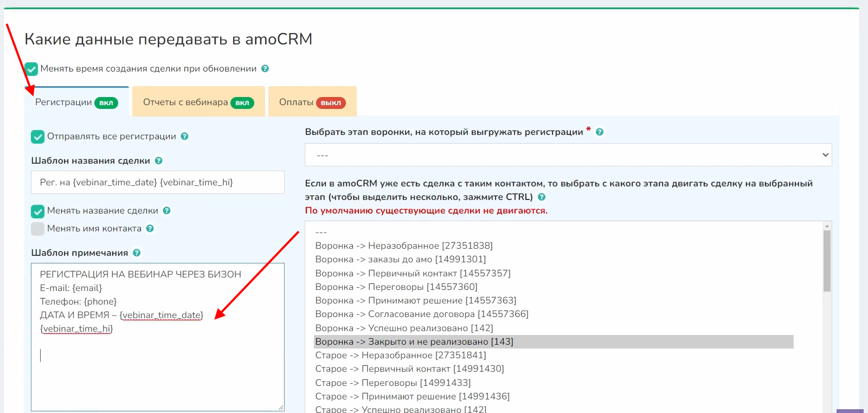Click help icon next to 'Шаблон названия сделки'

[x=159, y=161]
